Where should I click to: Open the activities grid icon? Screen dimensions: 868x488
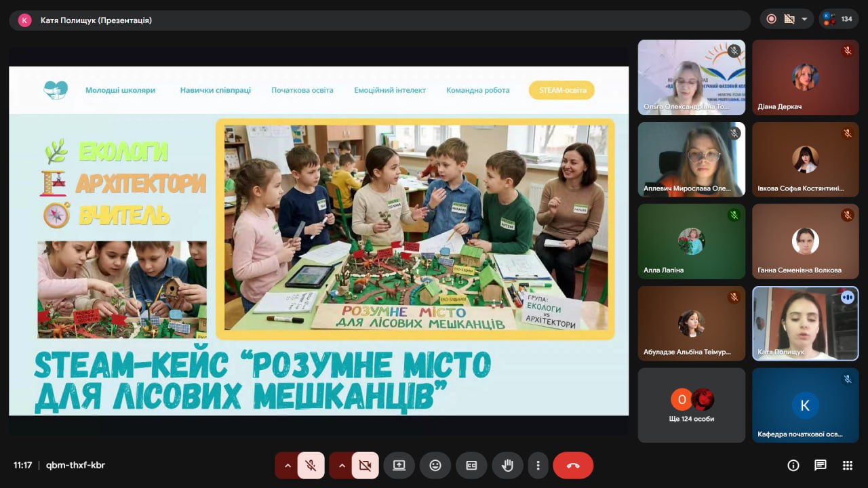click(x=847, y=465)
